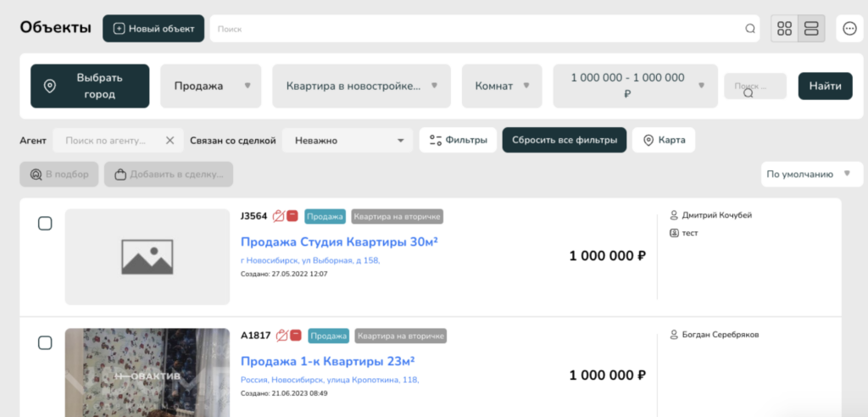Switch to list view layout
Viewport: 868px width, 417px height.
click(x=811, y=29)
